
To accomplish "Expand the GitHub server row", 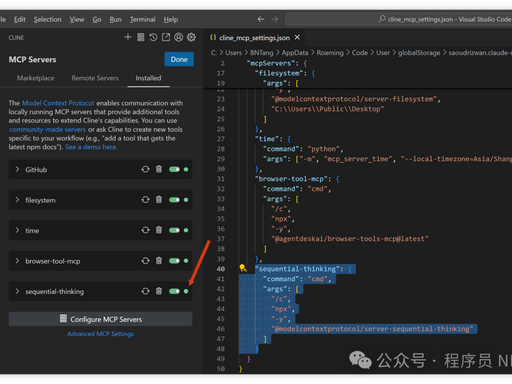I will [x=17, y=169].
